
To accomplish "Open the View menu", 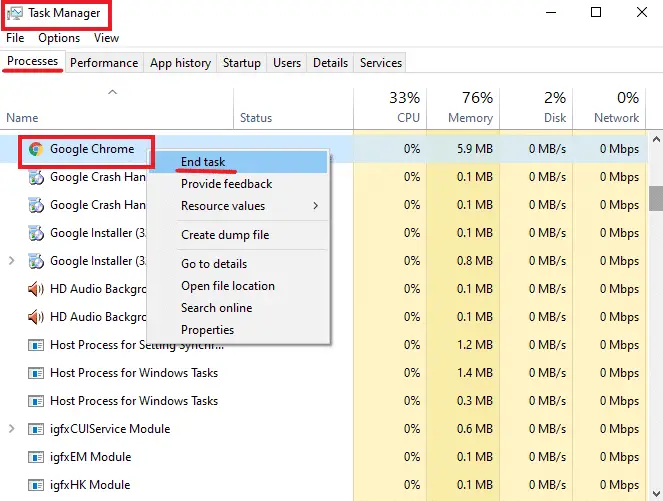I will point(106,38).
